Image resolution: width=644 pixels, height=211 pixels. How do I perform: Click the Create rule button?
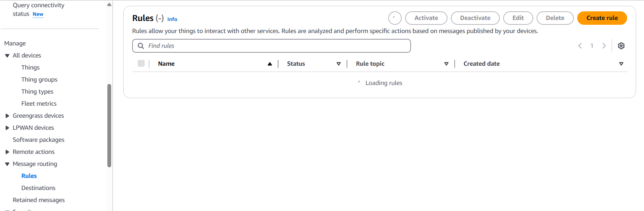[602, 18]
